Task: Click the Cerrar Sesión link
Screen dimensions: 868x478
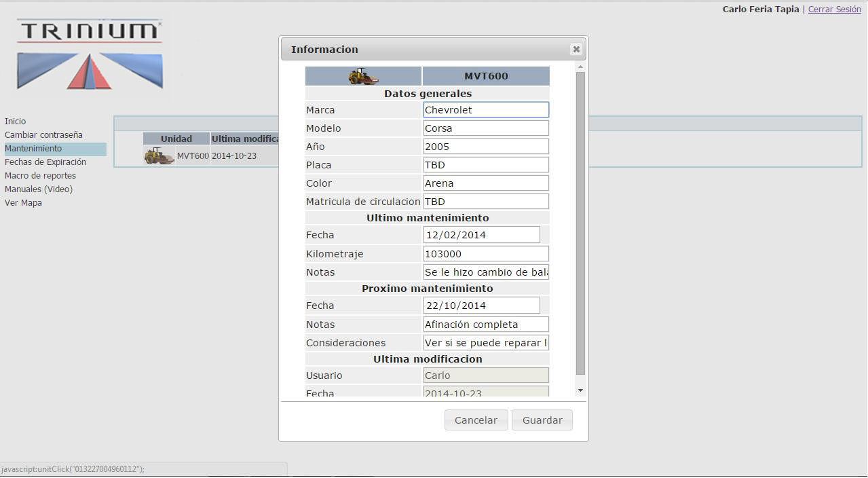Action: [834, 10]
